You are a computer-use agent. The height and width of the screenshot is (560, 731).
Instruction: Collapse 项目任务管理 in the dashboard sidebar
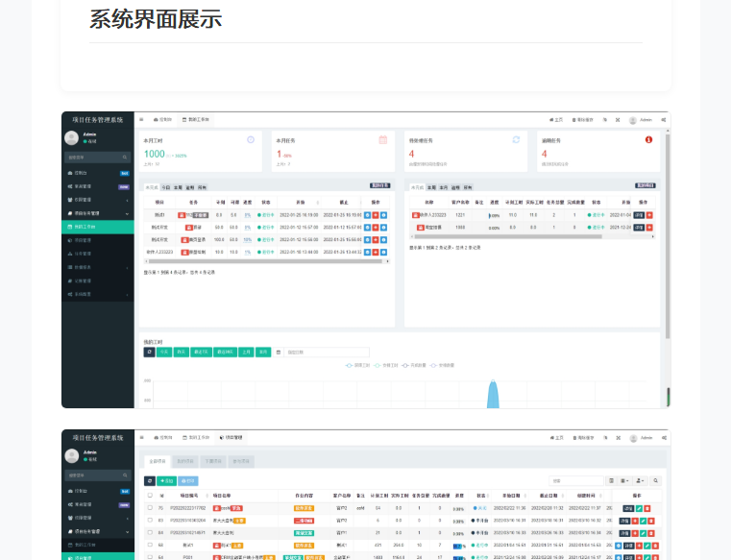(98, 213)
